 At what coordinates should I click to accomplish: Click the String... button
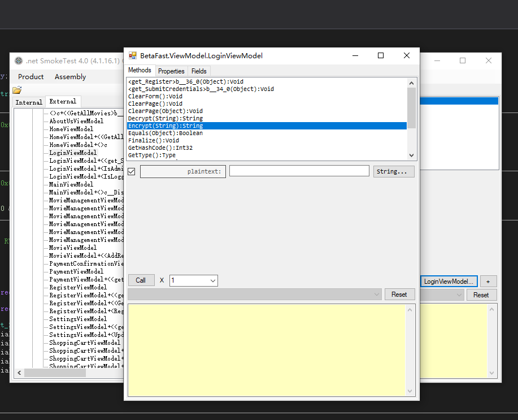394,171
